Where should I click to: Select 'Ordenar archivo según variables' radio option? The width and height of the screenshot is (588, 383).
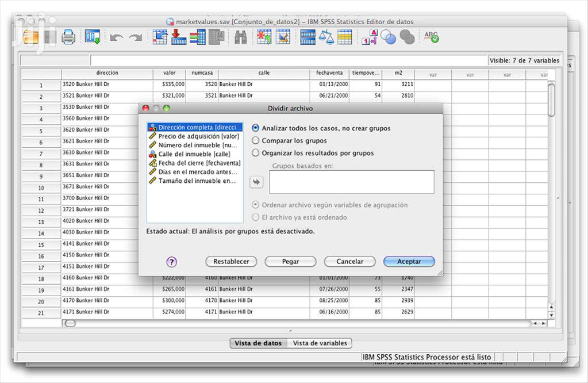coord(255,205)
